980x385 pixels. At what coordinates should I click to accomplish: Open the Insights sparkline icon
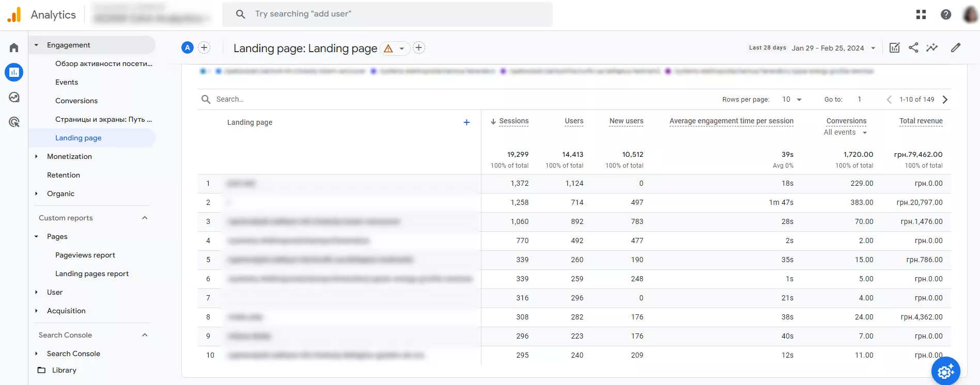(x=932, y=47)
